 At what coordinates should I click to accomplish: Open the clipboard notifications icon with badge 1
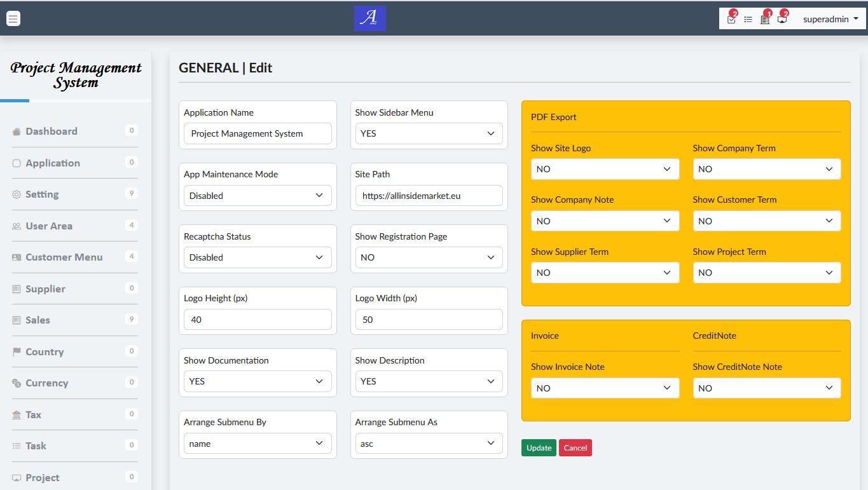(765, 19)
